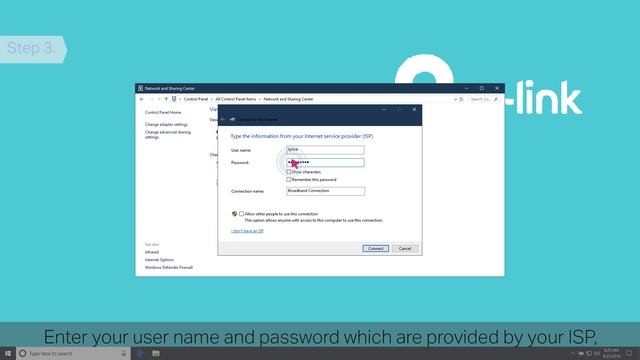Enable the Show characters checkbox
640x360 pixels.
[x=289, y=172]
